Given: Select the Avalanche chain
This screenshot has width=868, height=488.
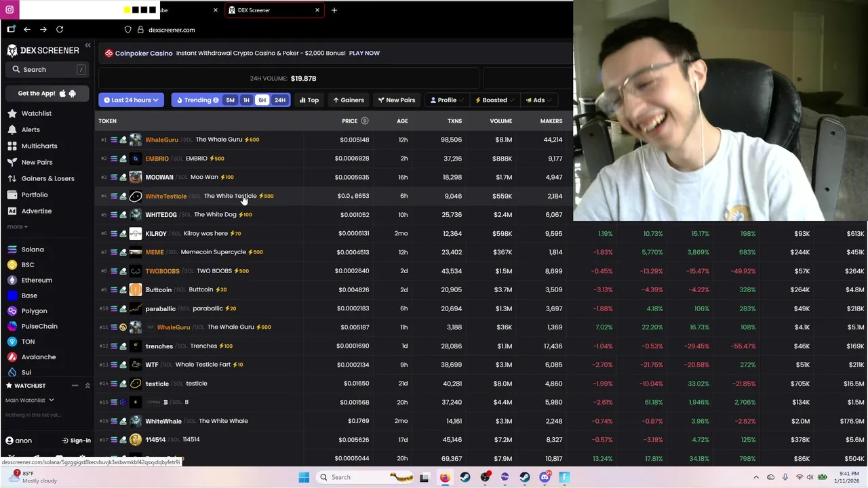Looking at the screenshot, I should coord(39,357).
